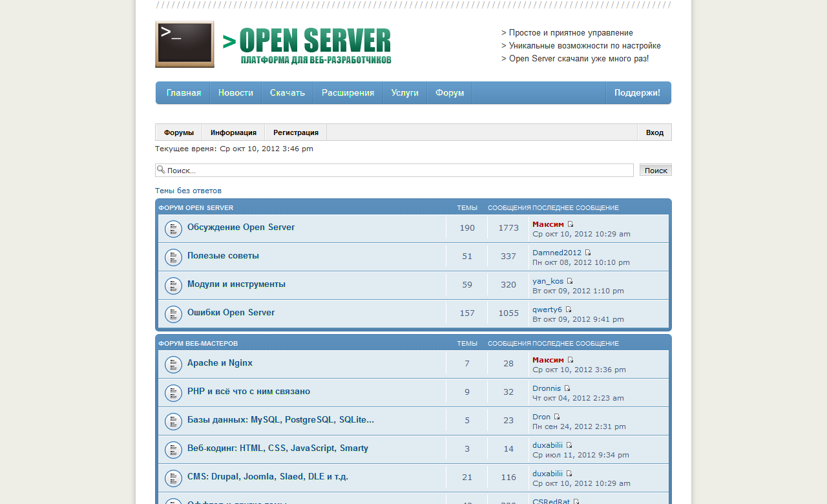Click forum icon beside Полезые советы

click(x=173, y=257)
